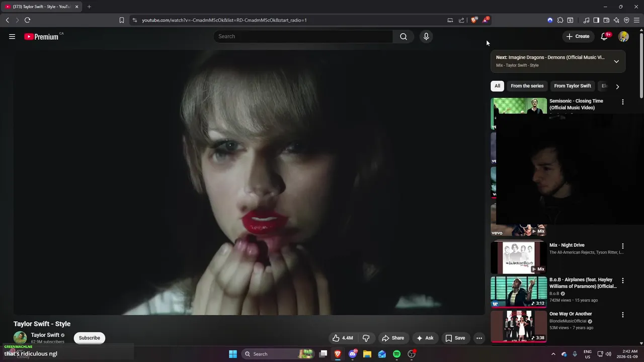Click the Create button
Screen dimensions: 644x362
[x=578, y=36]
